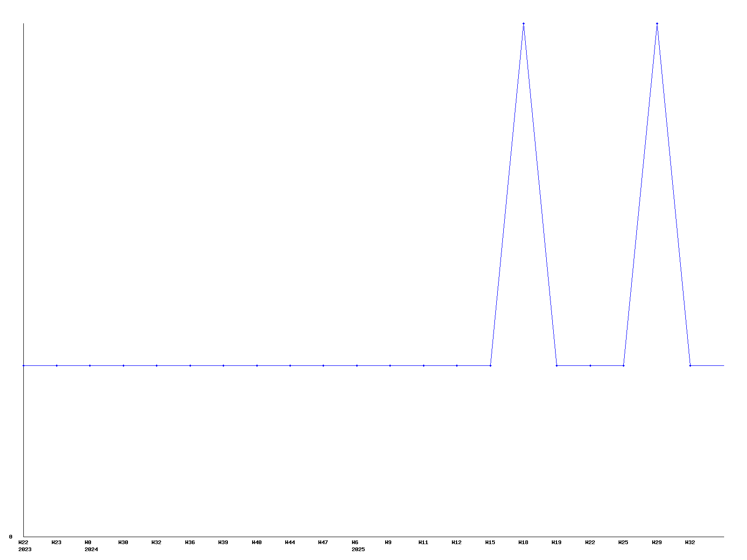
Task: Click the W12 x-axis label
Action: click(x=457, y=542)
